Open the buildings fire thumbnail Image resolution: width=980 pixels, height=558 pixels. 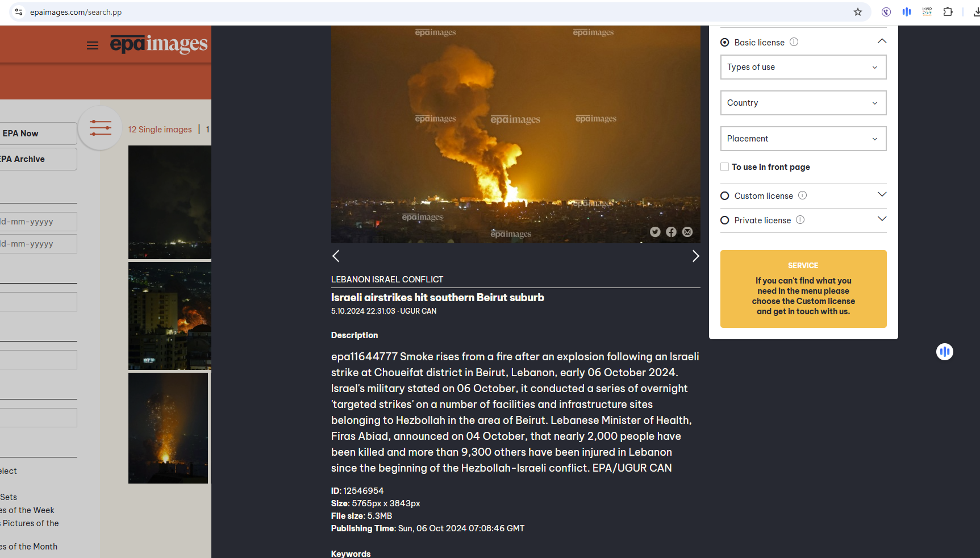click(170, 316)
